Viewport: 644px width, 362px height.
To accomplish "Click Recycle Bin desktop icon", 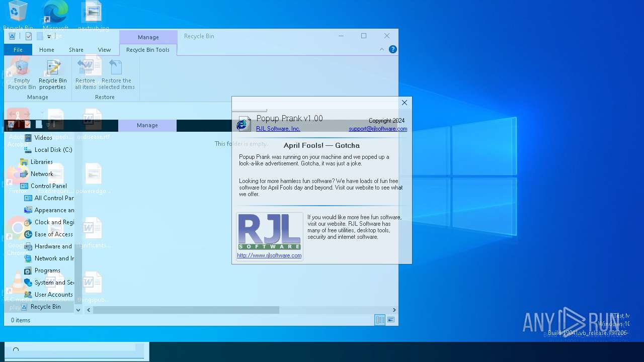I will point(18,16).
